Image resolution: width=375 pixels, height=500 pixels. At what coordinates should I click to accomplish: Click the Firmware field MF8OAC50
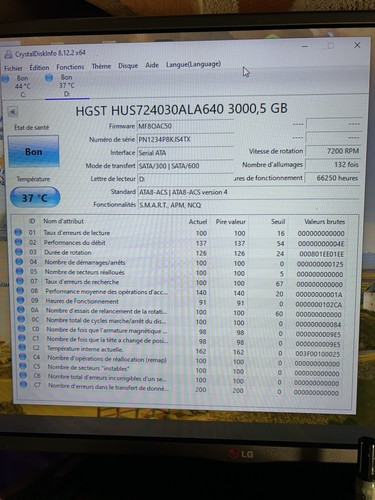(185, 126)
